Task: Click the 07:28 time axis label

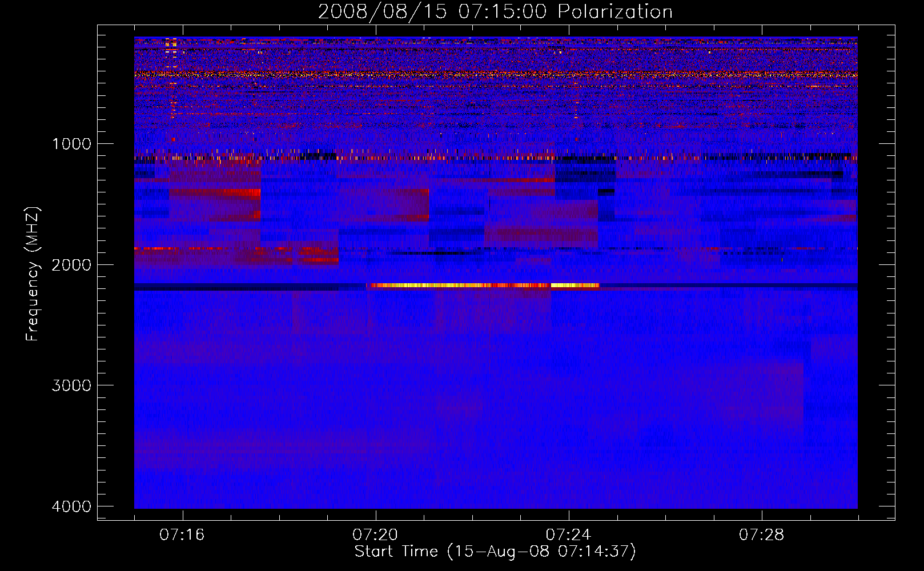Action: (761, 535)
